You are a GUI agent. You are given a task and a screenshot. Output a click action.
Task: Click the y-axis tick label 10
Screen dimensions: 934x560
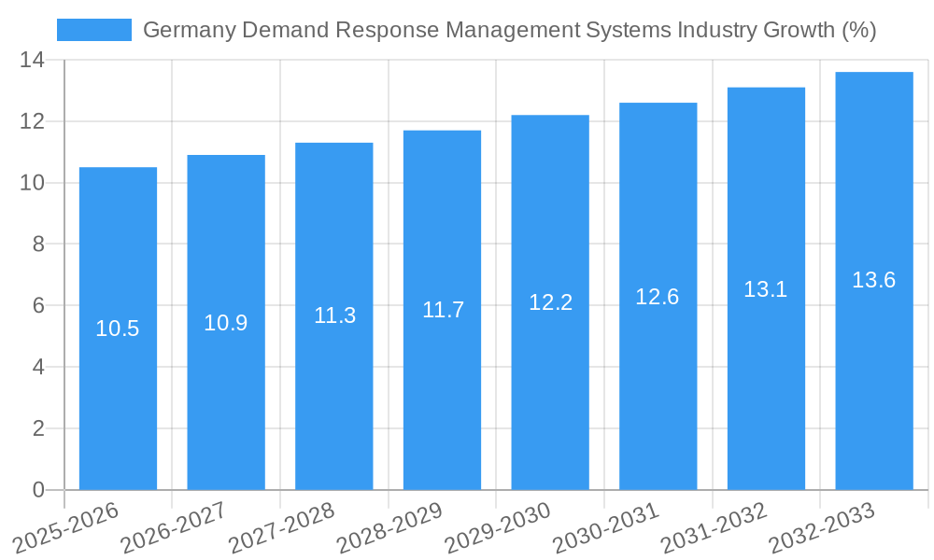pos(32,183)
